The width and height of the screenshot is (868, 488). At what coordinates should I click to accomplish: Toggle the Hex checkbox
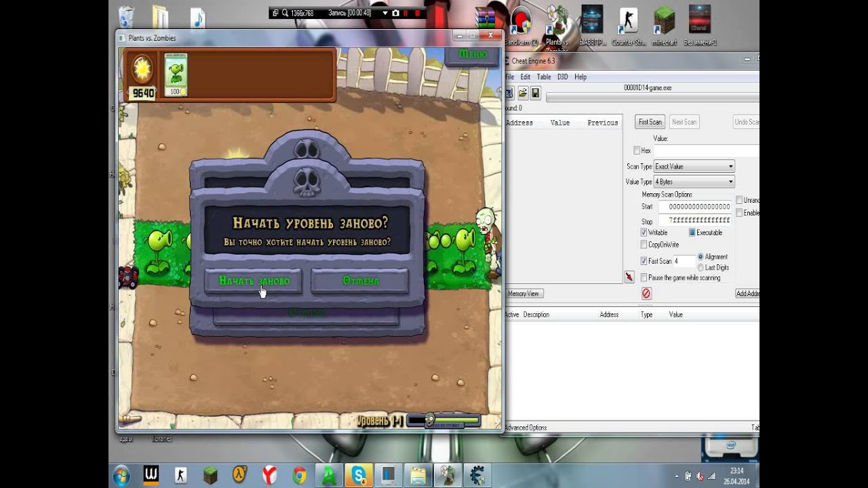637,150
